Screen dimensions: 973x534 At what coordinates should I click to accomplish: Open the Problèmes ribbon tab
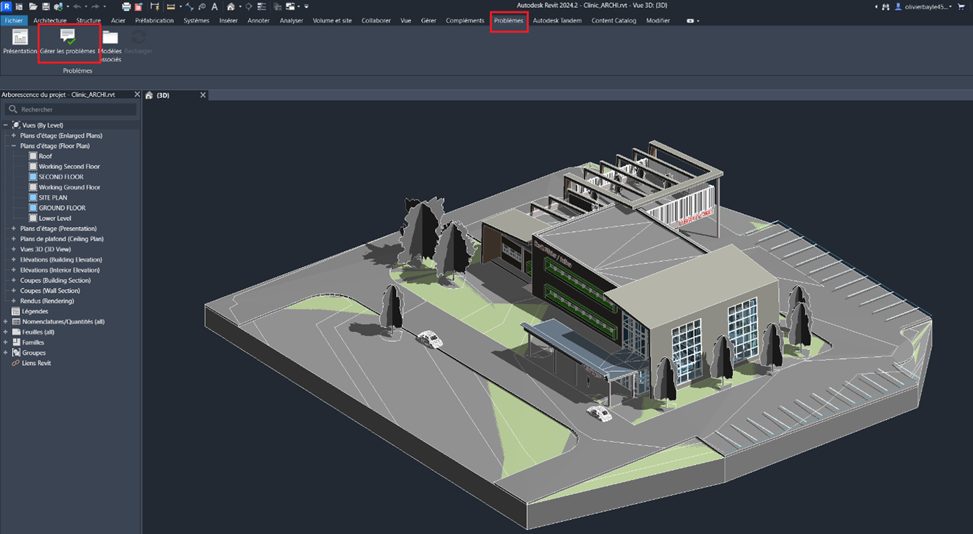pos(508,20)
